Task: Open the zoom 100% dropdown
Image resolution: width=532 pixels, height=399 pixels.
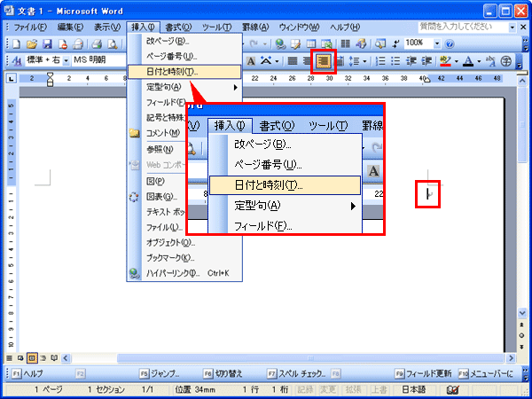Action: 437,43
